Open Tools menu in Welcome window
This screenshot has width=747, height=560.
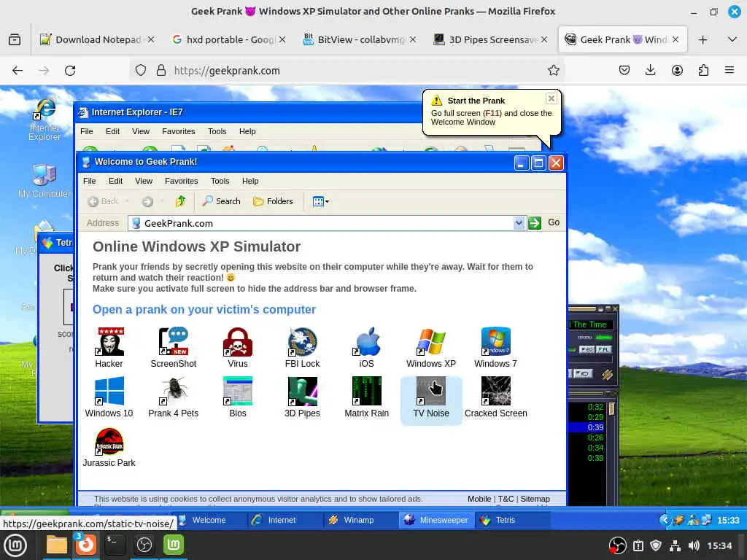click(x=220, y=181)
